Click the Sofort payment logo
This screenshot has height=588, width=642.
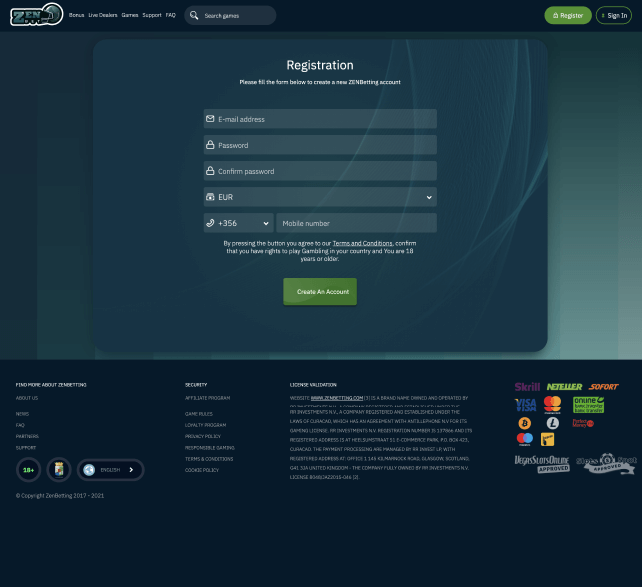(604, 387)
